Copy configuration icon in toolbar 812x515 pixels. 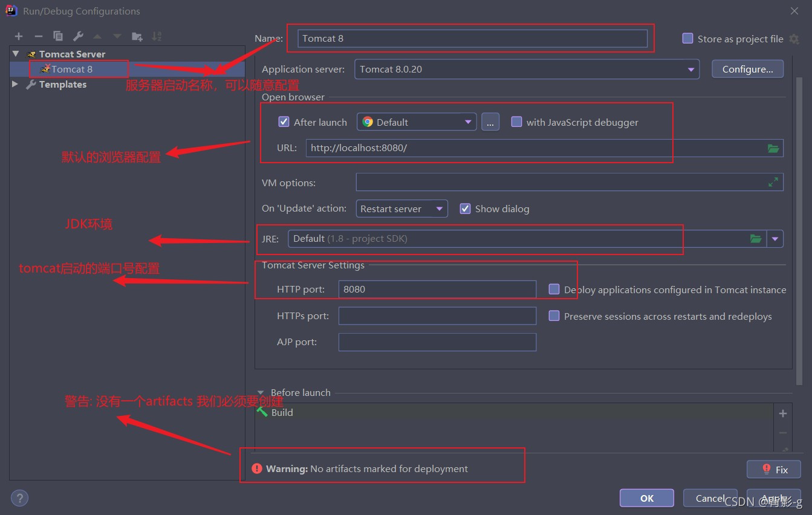tap(58, 36)
